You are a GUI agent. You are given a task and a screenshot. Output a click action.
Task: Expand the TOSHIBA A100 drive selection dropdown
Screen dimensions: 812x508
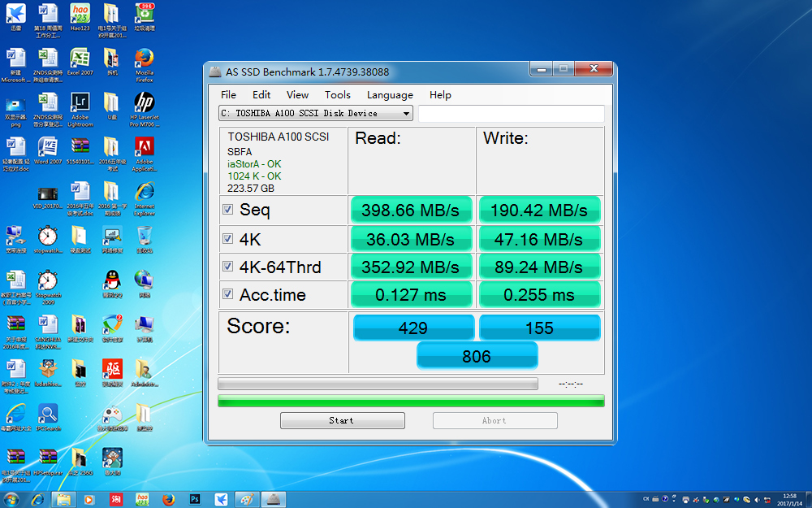click(316, 114)
